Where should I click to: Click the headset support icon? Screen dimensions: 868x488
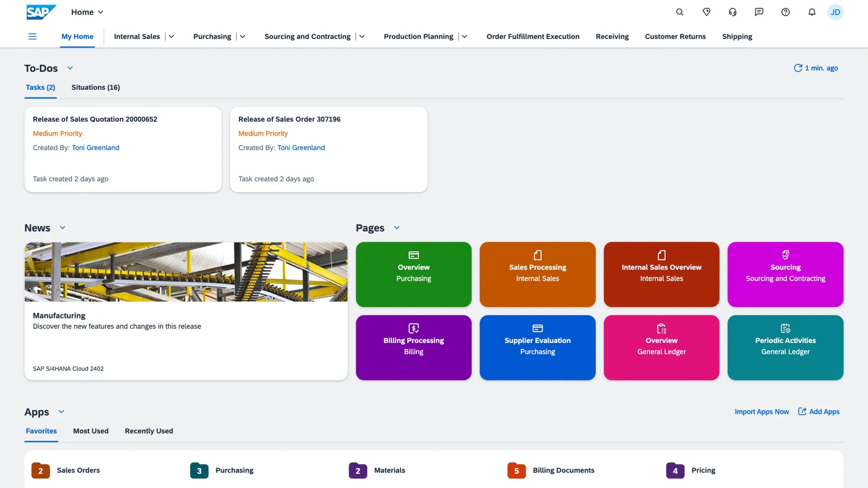[733, 12]
